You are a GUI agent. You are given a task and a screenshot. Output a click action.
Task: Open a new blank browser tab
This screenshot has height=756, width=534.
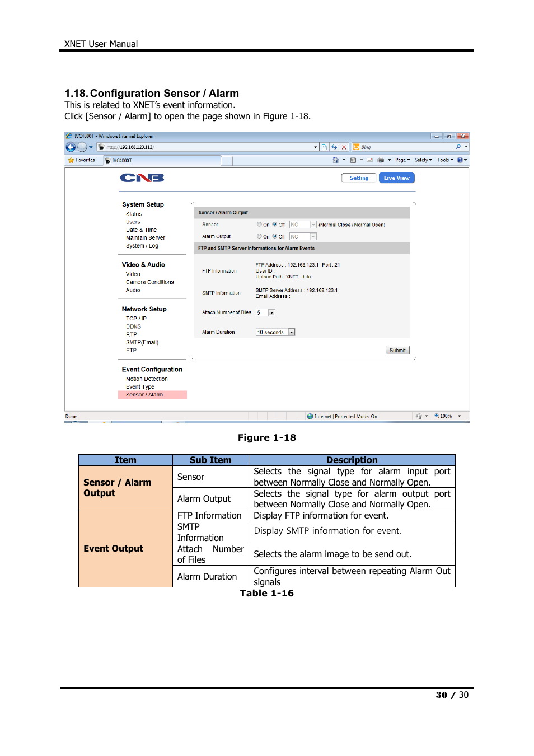click(227, 161)
